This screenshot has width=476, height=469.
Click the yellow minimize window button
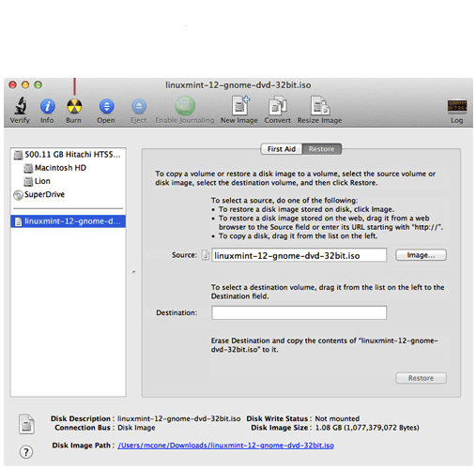pyautogui.click(x=25, y=85)
